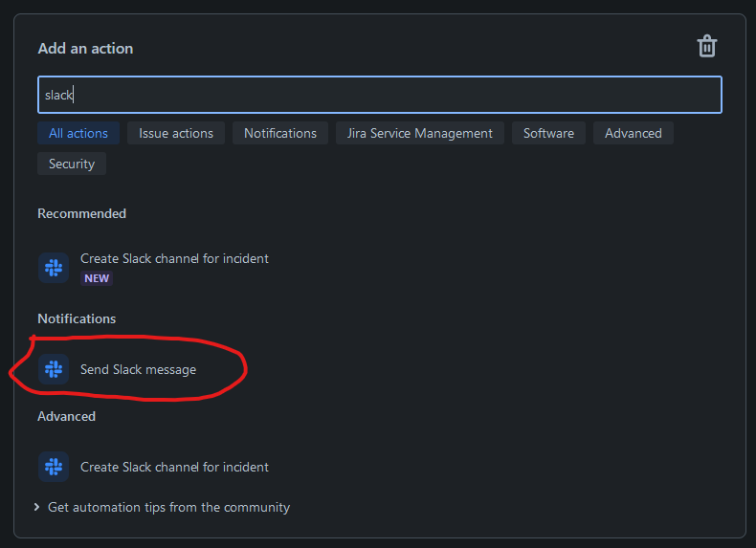Filter by Notifications category
Image resolution: width=756 pixels, height=548 pixels.
[x=280, y=133]
